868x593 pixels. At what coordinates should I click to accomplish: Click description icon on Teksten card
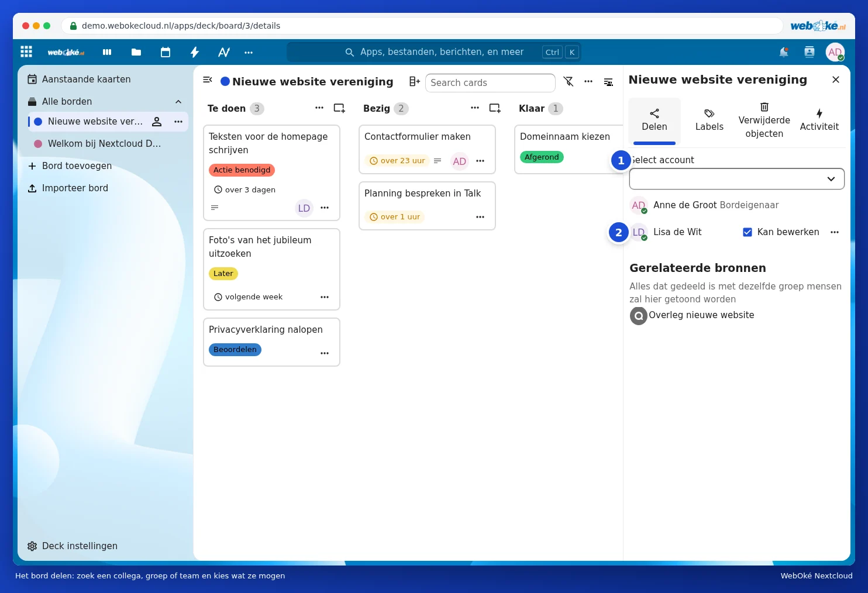point(215,208)
